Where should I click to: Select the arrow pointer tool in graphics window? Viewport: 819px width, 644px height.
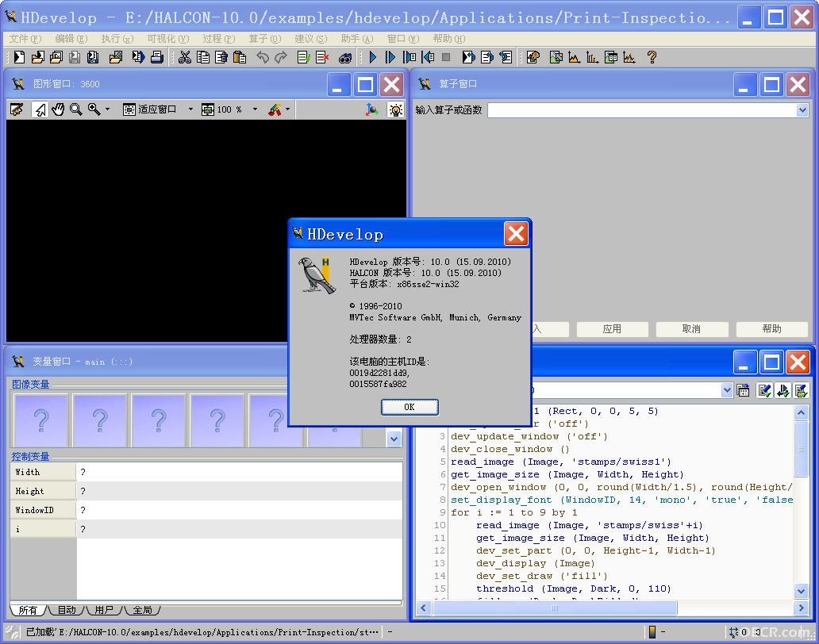click(x=40, y=109)
